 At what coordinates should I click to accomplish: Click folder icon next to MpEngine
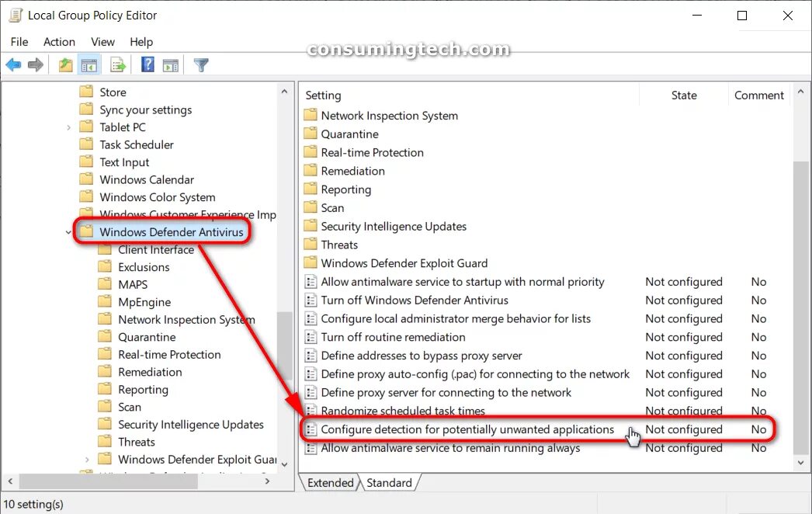[x=105, y=301]
